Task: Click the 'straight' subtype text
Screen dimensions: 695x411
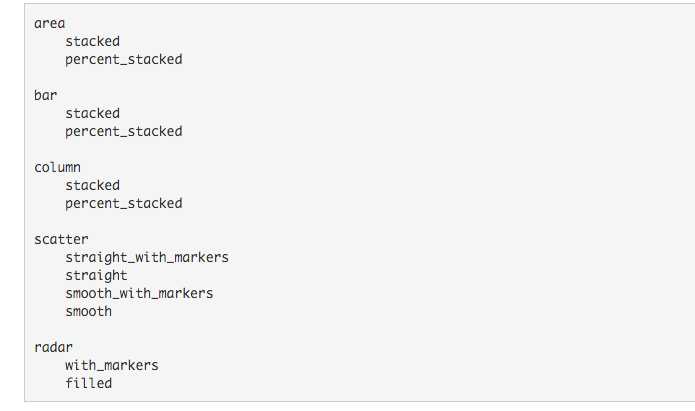Action: (96, 275)
